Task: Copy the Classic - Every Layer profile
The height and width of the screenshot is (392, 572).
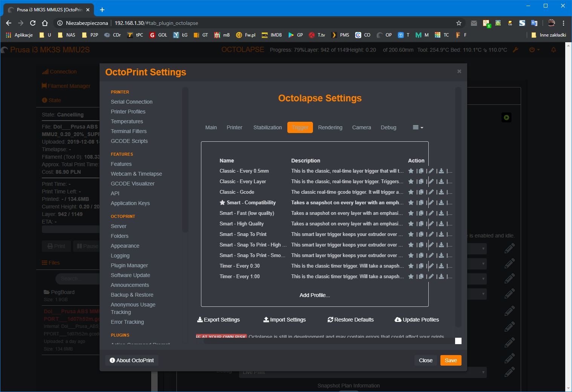Action: (421, 181)
